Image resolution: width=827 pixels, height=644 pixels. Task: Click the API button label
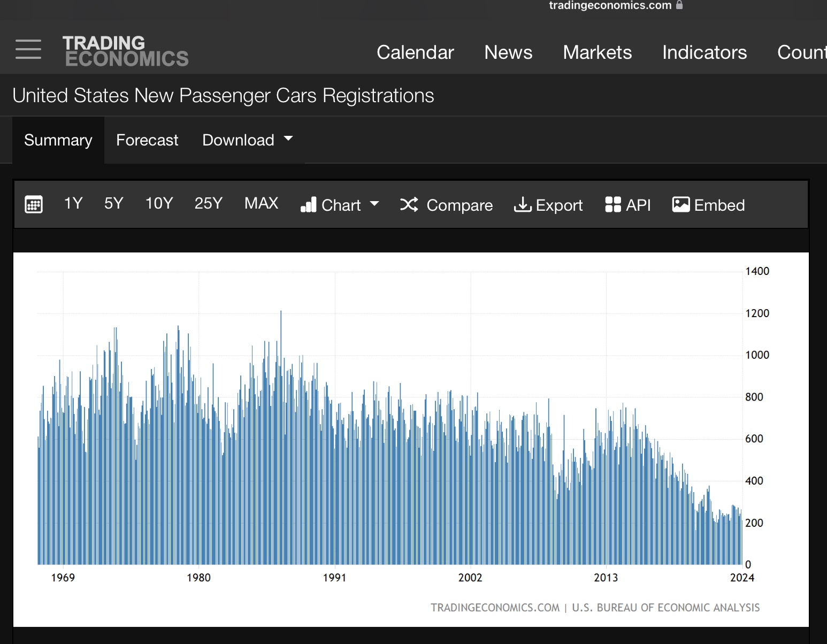(x=638, y=205)
